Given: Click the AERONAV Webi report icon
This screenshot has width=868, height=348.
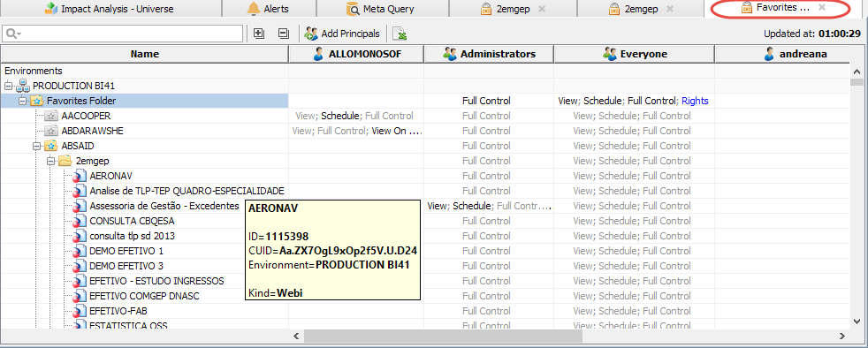Looking at the screenshot, I should 80,176.
